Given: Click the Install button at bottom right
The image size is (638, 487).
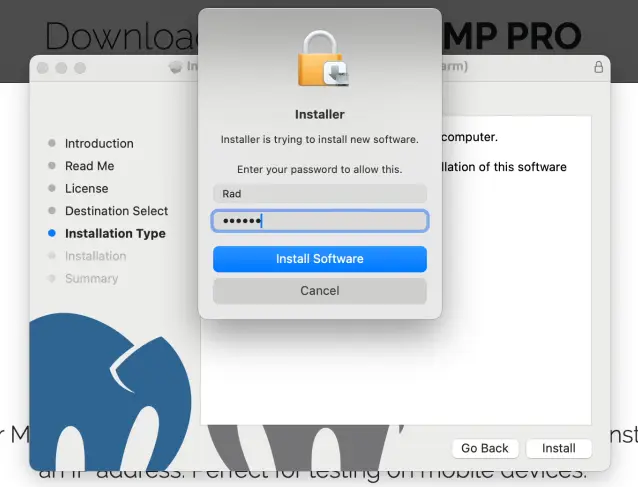Looking at the screenshot, I should click(x=558, y=449).
